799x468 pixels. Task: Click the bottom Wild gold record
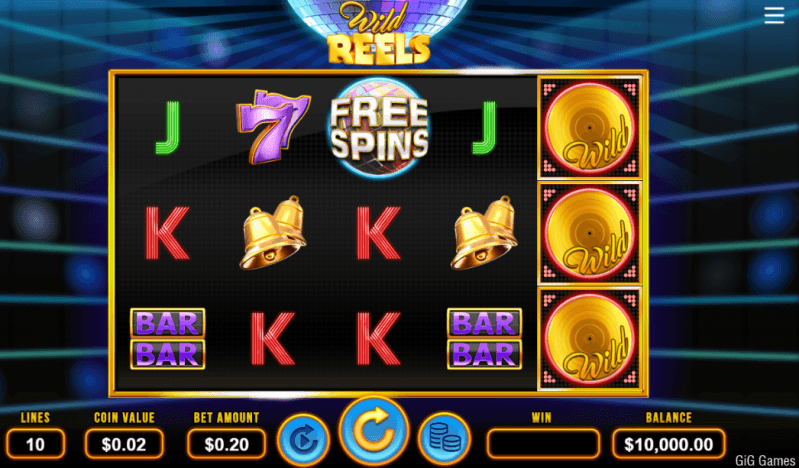pos(590,339)
